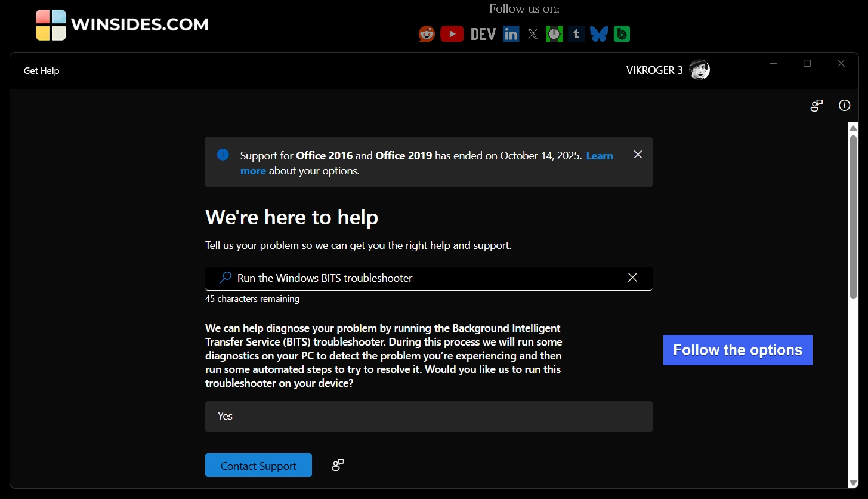The width and height of the screenshot is (868, 499).
Task: Close the Get Help window
Action: pos(841,63)
